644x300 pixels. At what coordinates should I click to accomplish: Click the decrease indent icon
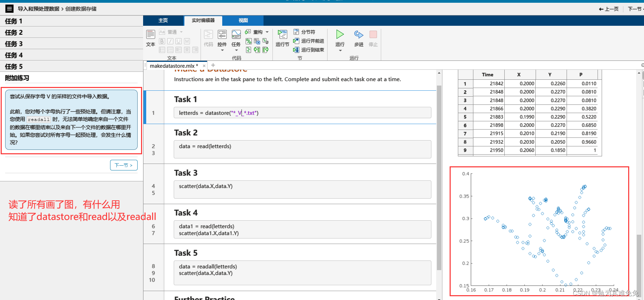tap(265, 50)
